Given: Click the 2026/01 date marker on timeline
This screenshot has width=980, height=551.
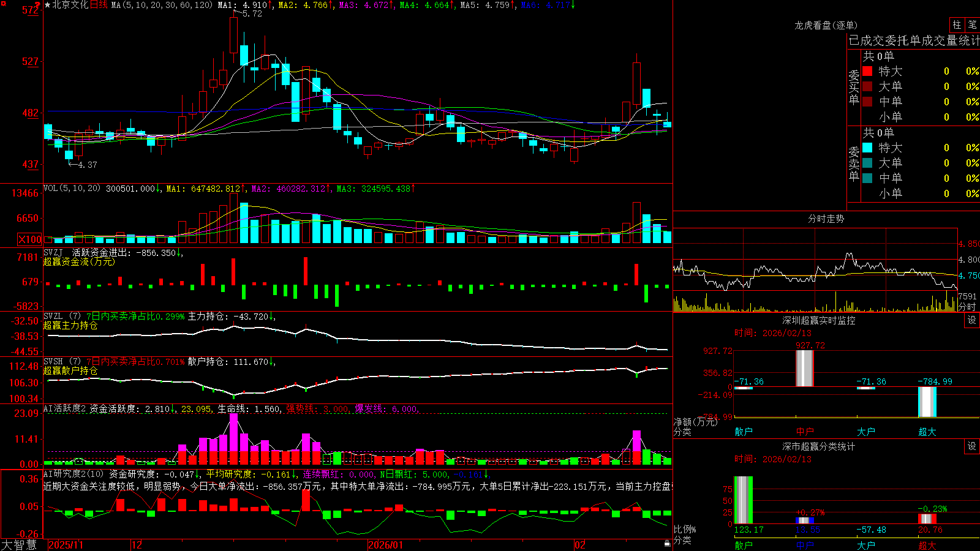Looking at the screenshot, I should 386,545.
